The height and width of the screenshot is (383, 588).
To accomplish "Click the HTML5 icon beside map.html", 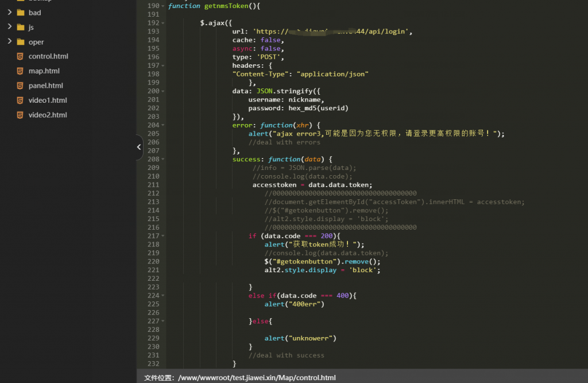I will [20, 71].
